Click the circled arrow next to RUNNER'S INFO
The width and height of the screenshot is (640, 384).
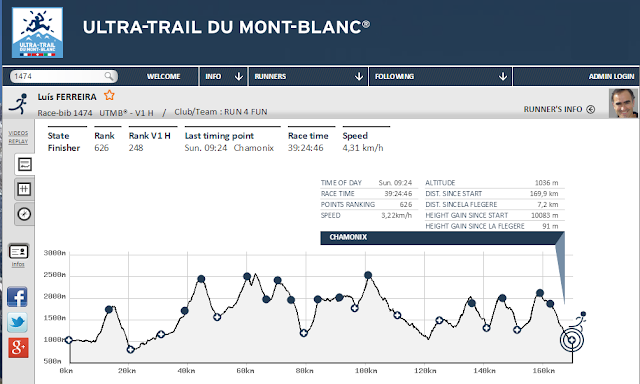click(591, 109)
